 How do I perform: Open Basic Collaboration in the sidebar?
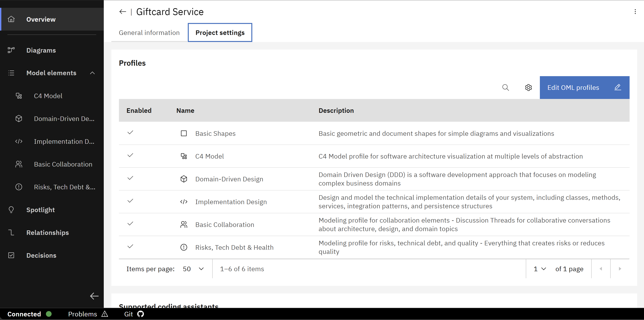[x=52, y=164]
